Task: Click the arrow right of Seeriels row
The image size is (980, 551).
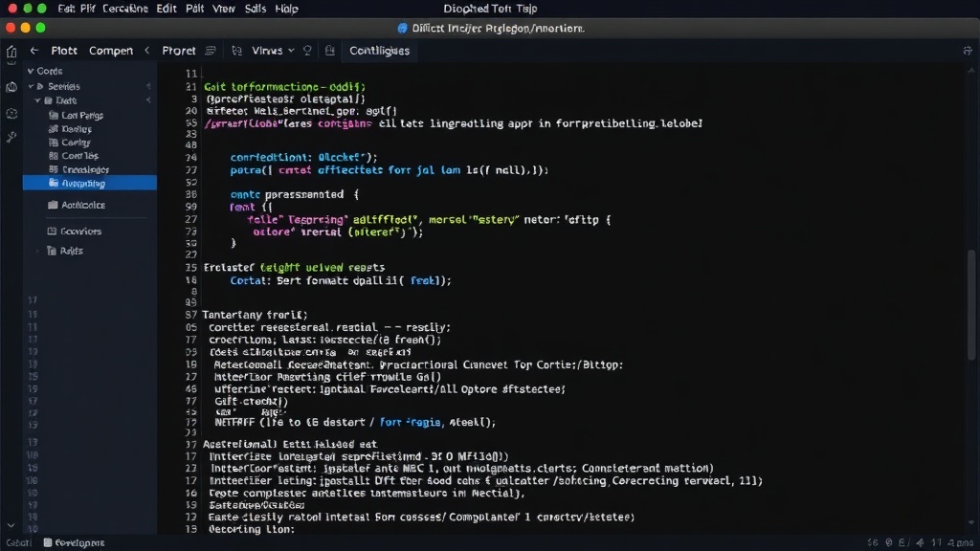Action: click(x=148, y=86)
